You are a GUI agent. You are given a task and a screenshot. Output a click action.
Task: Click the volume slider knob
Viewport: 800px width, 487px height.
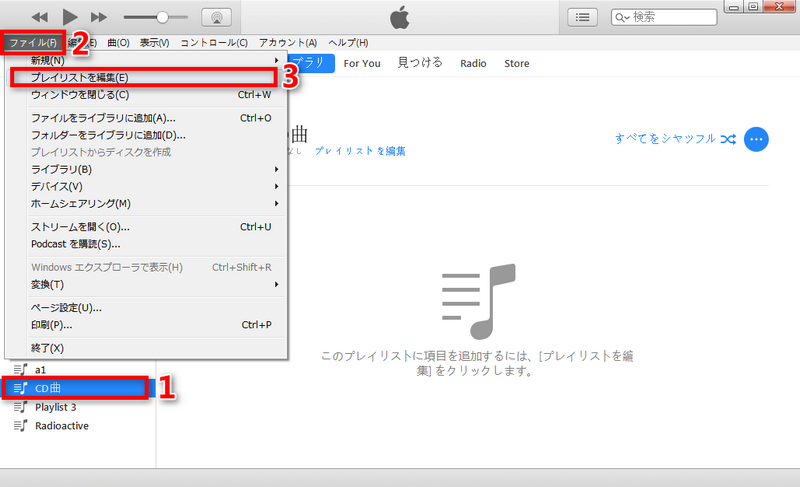tap(162, 17)
